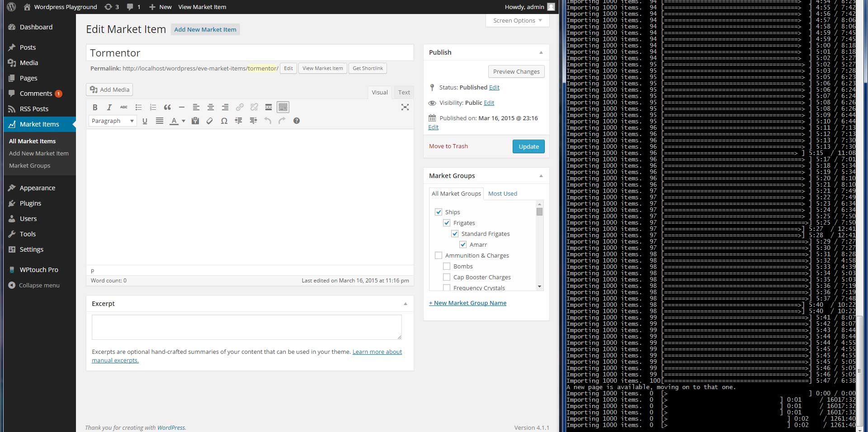
Task: Click the Preview Changes button
Action: point(516,71)
